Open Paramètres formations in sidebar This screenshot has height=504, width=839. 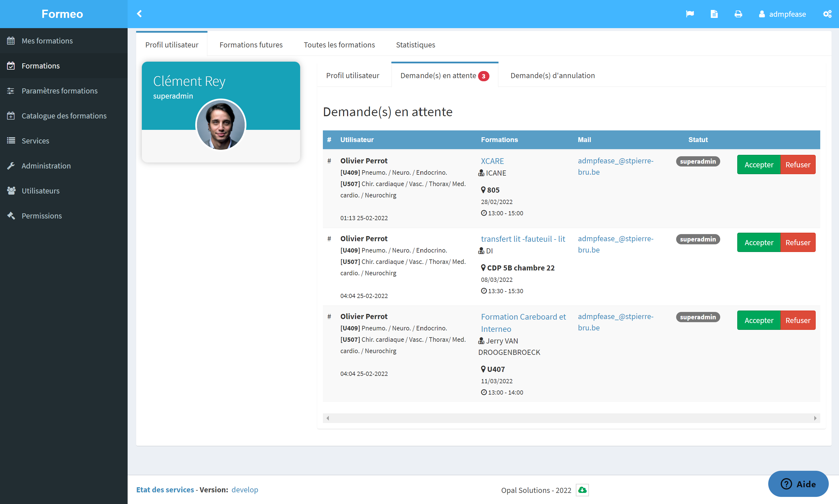click(64, 91)
